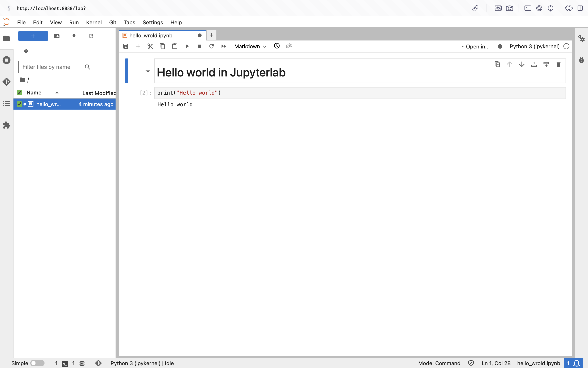Close the hello_wrold.ipynb tab via unsaved dot

tap(199, 36)
